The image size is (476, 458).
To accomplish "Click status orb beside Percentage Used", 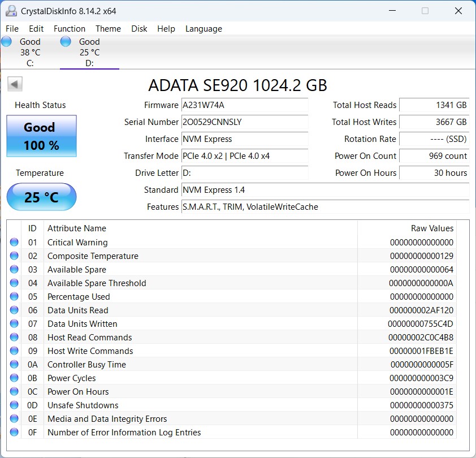I will [14, 297].
